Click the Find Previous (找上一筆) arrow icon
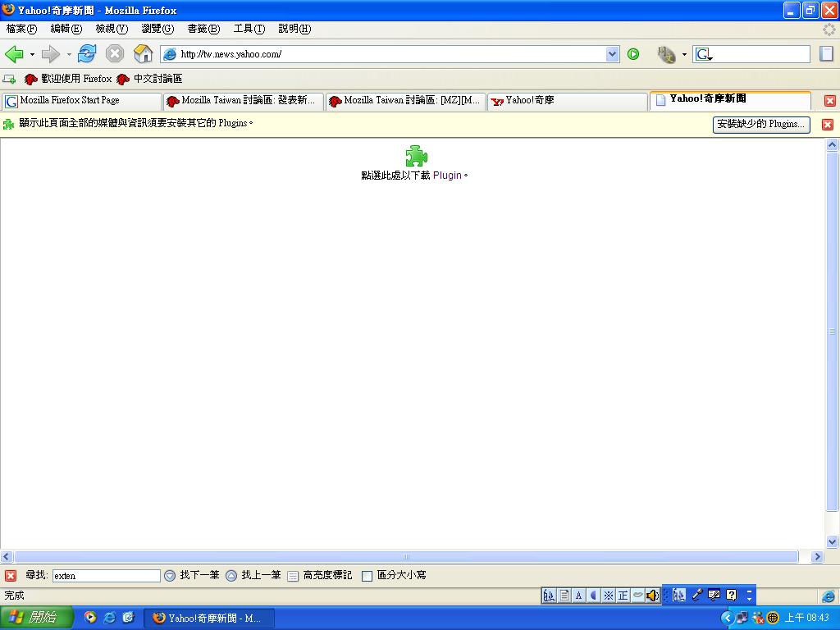Image resolution: width=840 pixels, height=630 pixels. point(231,576)
